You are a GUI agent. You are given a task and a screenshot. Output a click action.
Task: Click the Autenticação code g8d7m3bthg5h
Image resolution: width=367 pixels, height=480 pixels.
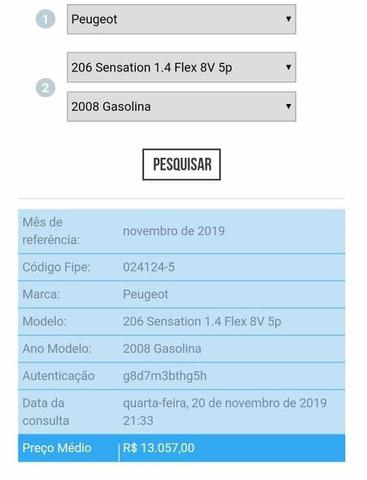(x=165, y=376)
